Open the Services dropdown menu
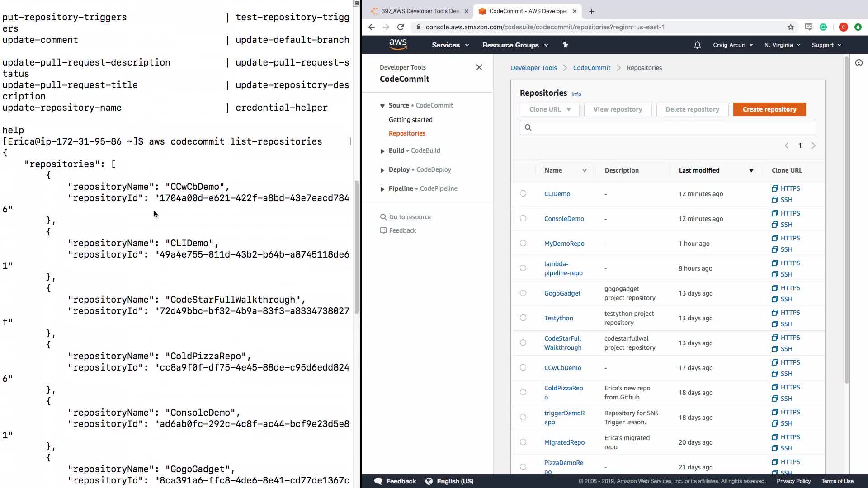Image resolution: width=868 pixels, height=488 pixels. tap(450, 45)
